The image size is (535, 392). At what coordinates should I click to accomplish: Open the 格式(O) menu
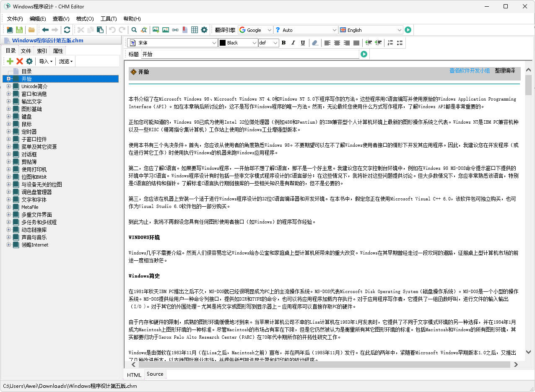click(85, 18)
